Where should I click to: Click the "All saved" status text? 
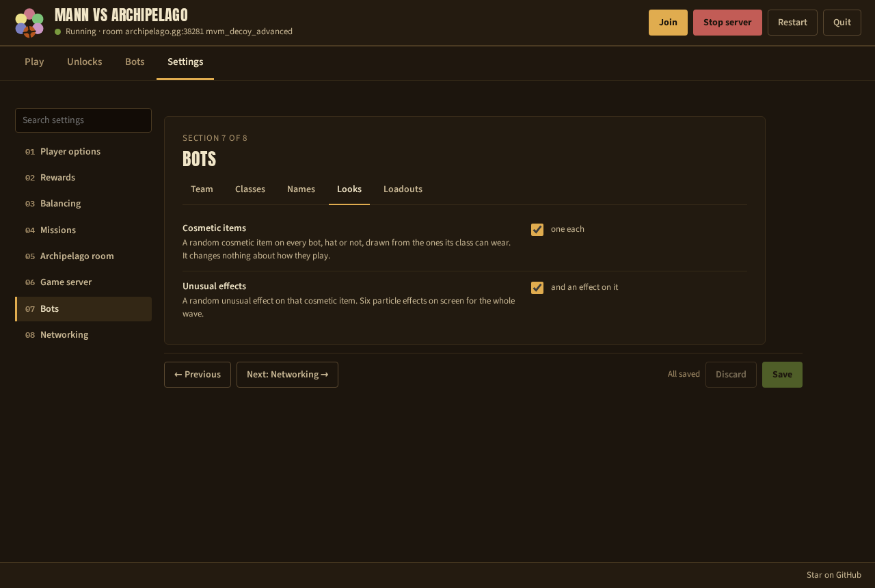click(684, 374)
